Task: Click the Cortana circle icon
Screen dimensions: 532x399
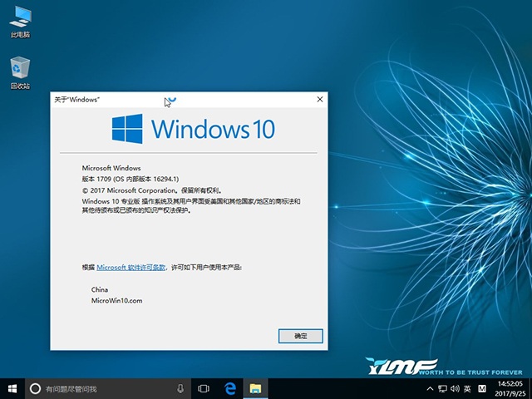Action: 35,389
